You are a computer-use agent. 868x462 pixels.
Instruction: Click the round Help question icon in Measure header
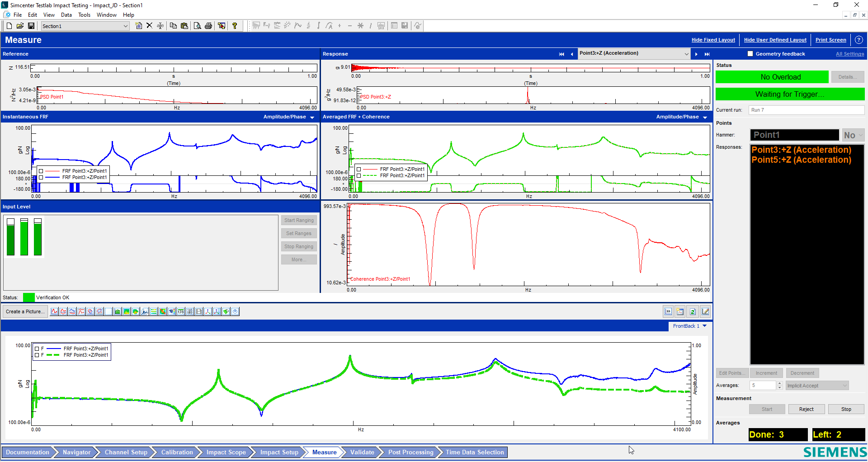click(x=859, y=40)
